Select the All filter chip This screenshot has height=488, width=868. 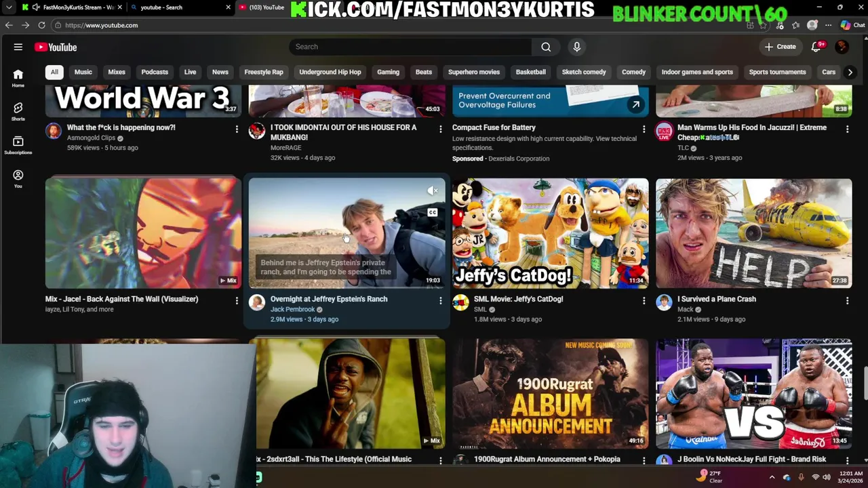54,72
